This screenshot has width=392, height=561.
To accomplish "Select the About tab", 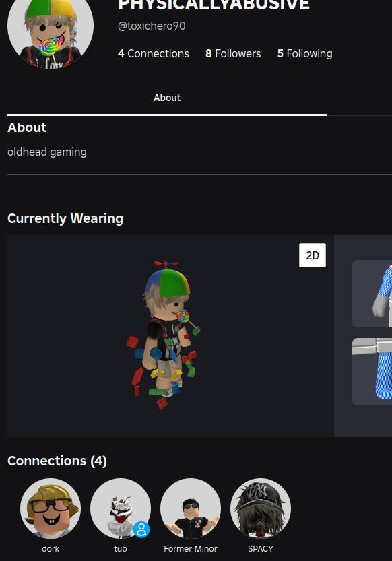I will click(167, 98).
